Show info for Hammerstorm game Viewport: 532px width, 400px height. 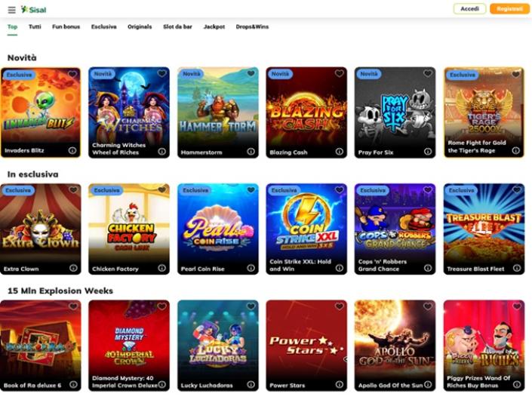[x=251, y=151]
